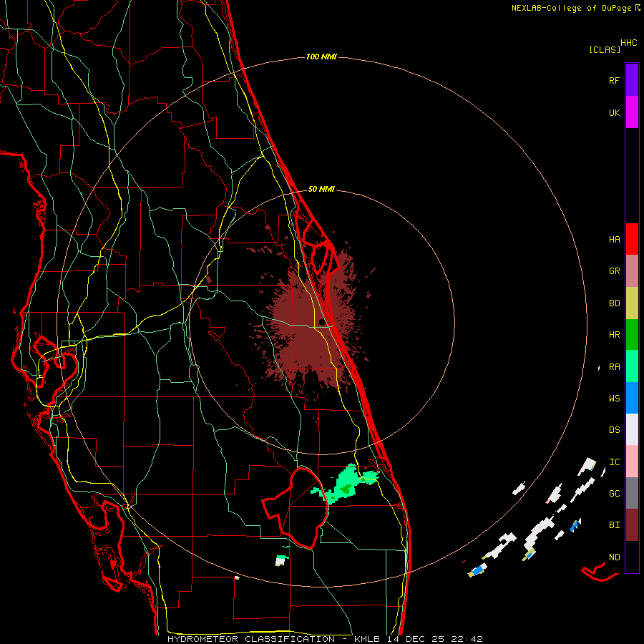Click the WS legend label
This screenshot has width=644, height=644.
pyautogui.click(x=614, y=399)
